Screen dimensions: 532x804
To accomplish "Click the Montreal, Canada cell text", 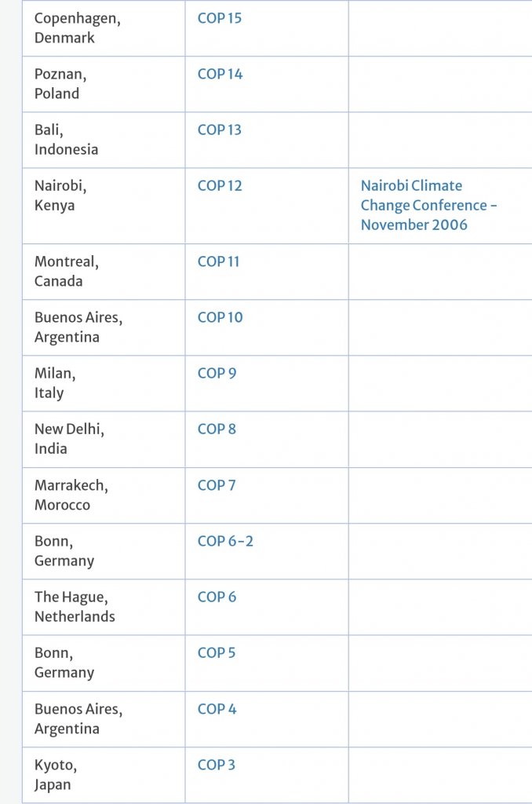I will [x=67, y=271].
